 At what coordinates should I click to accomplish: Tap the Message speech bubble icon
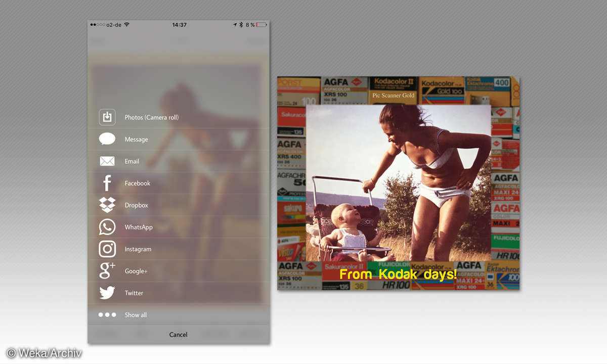(x=107, y=139)
